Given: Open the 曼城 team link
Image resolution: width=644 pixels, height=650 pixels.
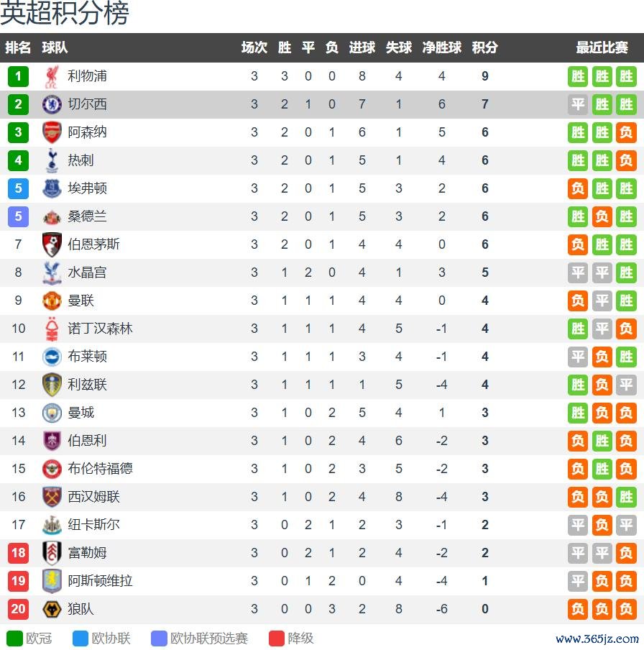Looking at the screenshot, I should point(80,413).
